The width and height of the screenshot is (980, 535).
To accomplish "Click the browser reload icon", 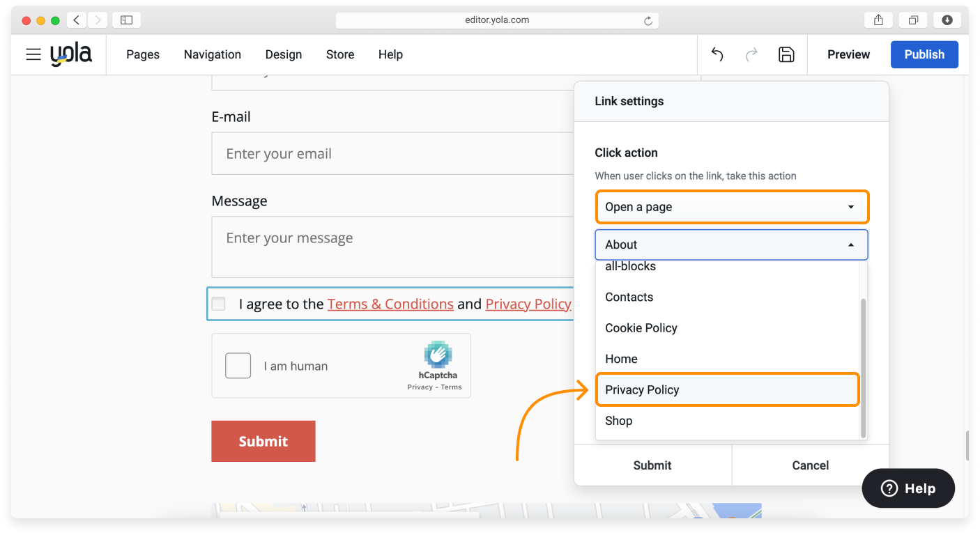I will pyautogui.click(x=648, y=21).
